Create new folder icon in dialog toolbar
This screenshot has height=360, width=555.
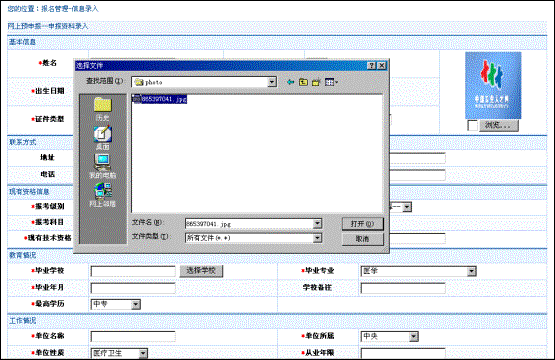(316, 82)
